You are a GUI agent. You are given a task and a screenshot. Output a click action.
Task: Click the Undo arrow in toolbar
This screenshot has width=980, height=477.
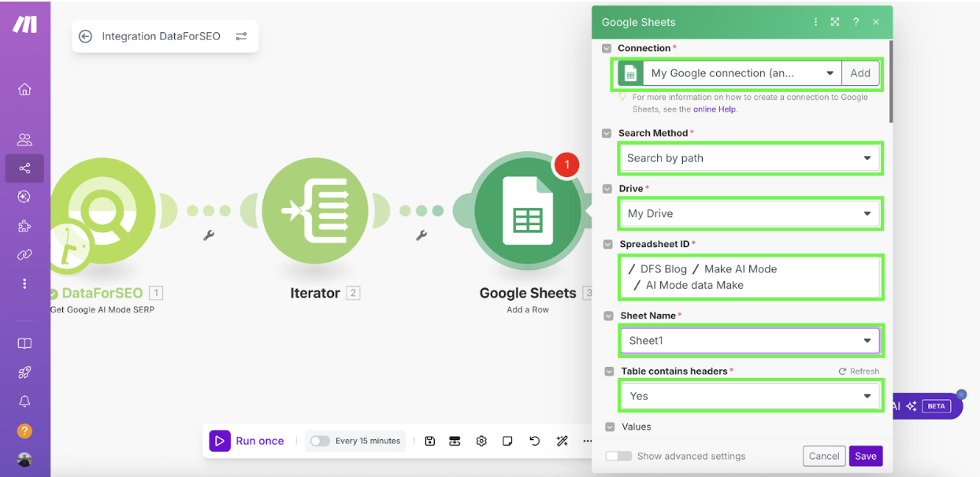[535, 441]
